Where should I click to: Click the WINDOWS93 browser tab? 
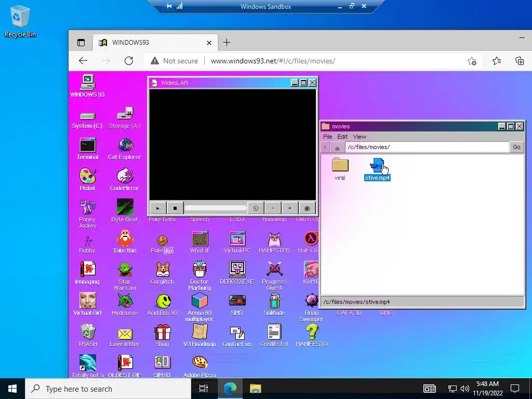click(155, 43)
